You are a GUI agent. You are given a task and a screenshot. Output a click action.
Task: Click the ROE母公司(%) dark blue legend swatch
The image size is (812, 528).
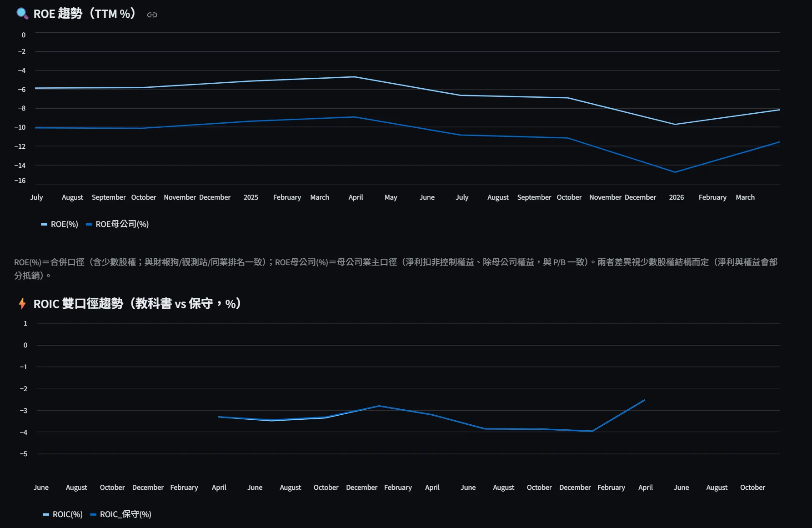point(89,224)
